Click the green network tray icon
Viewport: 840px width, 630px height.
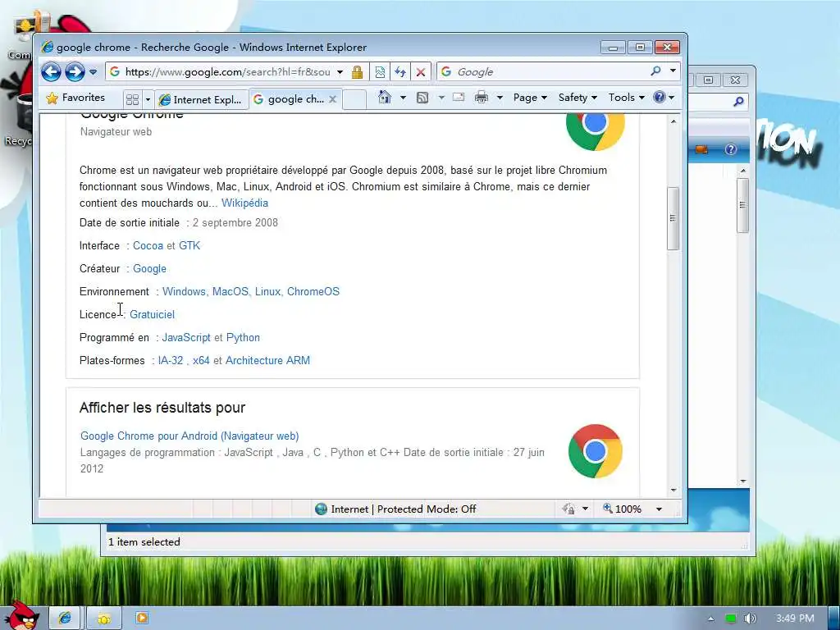[730, 619]
